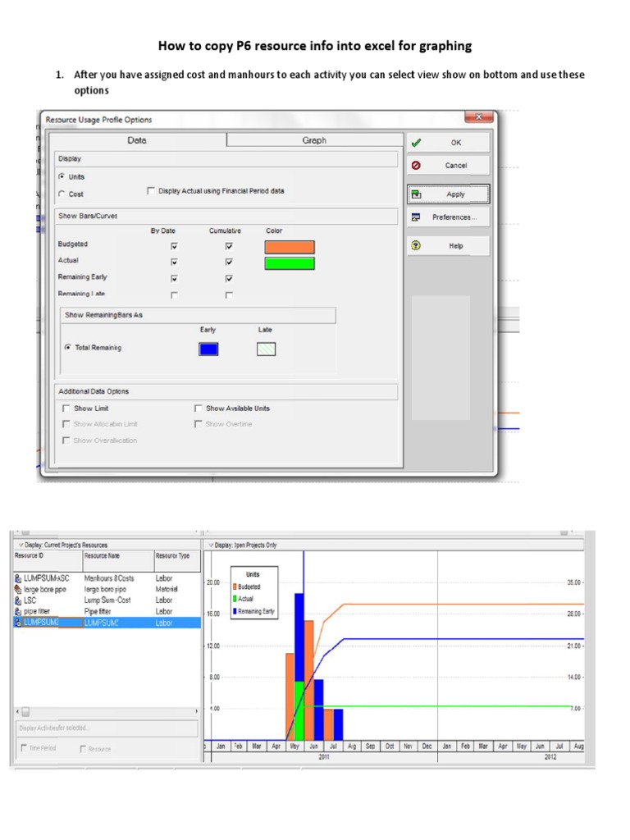The image size is (630, 840).
Task: Select the Cost radio button
Action: 62,194
